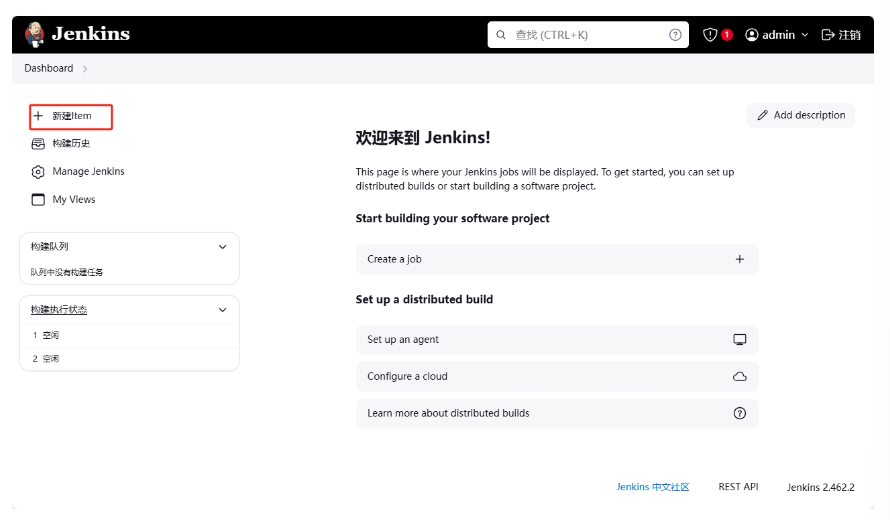Open the security shield warning icon
The width and height of the screenshot is (890, 520).
click(710, 35)
